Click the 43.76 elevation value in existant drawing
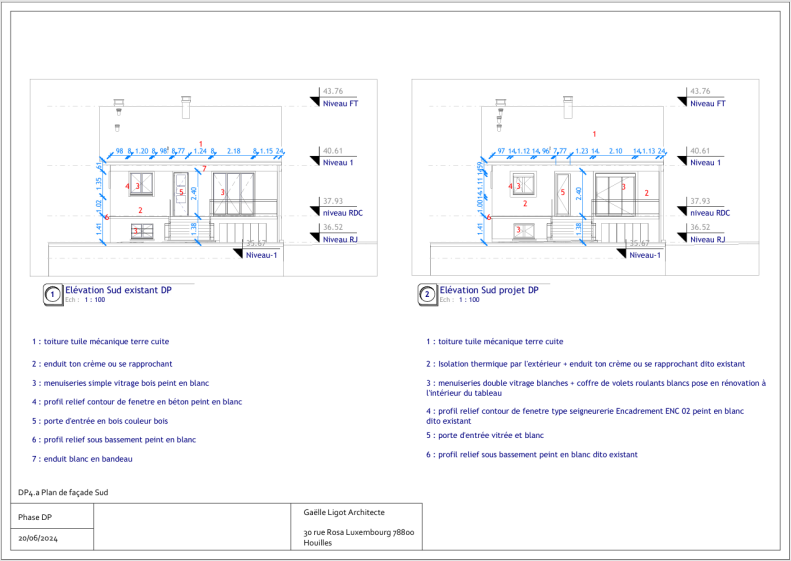 click(x=334, y=92)
